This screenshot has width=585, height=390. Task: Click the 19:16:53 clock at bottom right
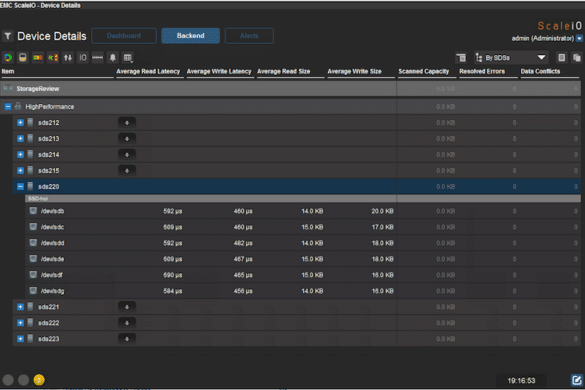click(x=521, y=381)
